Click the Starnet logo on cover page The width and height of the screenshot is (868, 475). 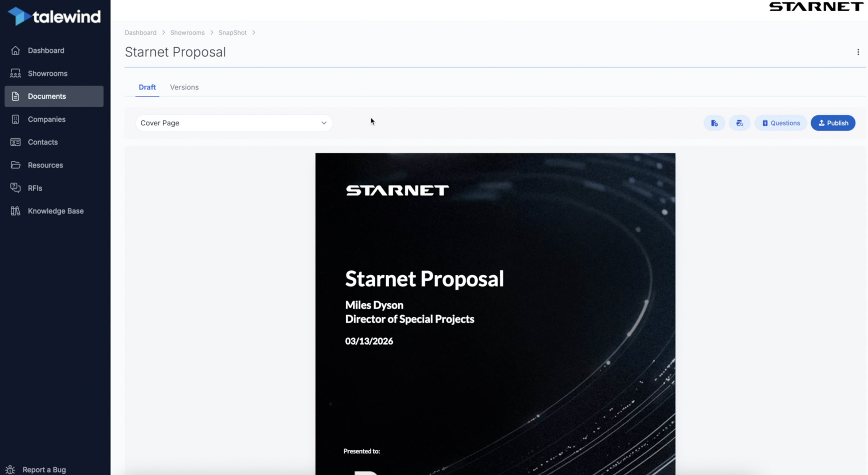click(397, 190)
